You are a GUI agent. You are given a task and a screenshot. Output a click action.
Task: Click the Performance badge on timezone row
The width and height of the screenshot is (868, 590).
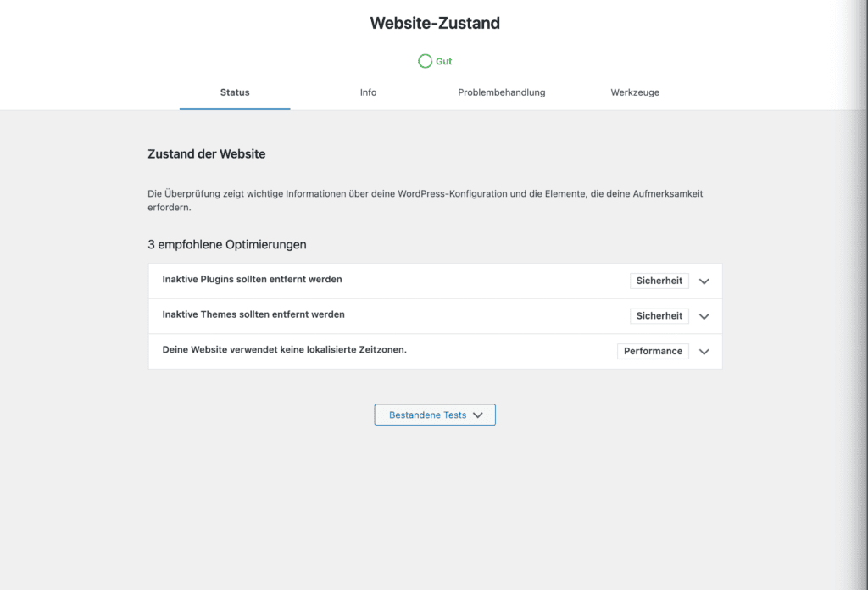pyautogui.click(x=653, y=351)
